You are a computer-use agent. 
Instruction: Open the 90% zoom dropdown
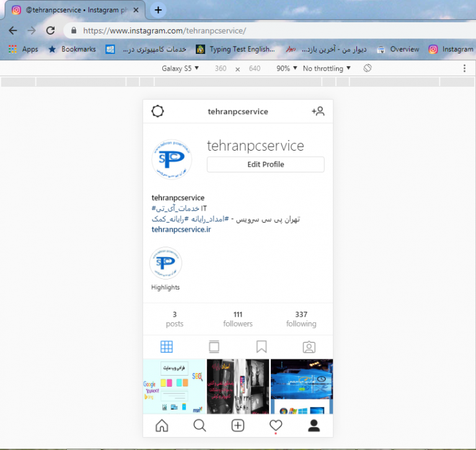coord(286,68)
